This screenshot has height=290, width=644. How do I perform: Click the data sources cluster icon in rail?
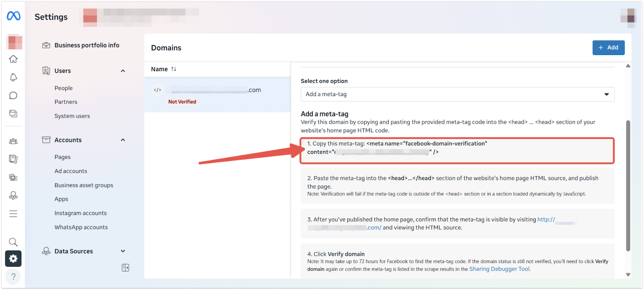pyautogui.click(x=13, y=195)
